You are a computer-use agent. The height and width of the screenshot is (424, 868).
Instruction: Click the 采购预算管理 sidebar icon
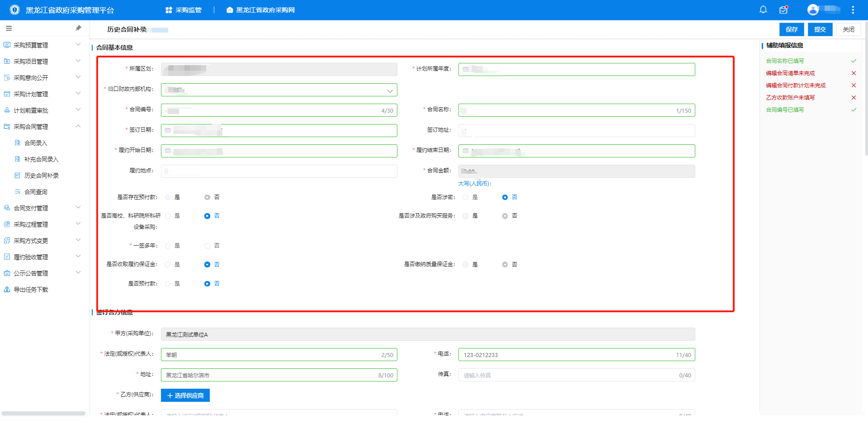(7, 45)
